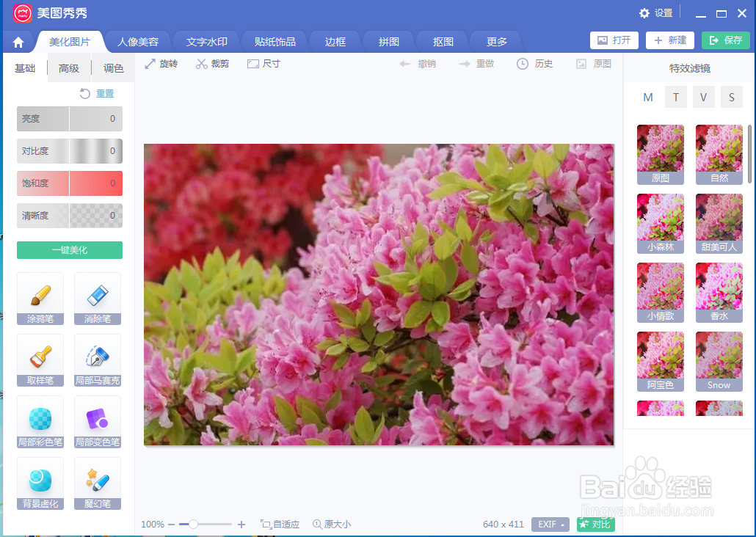
Task: Save the image with 保存 button
Action: click(x=725, y=42)
